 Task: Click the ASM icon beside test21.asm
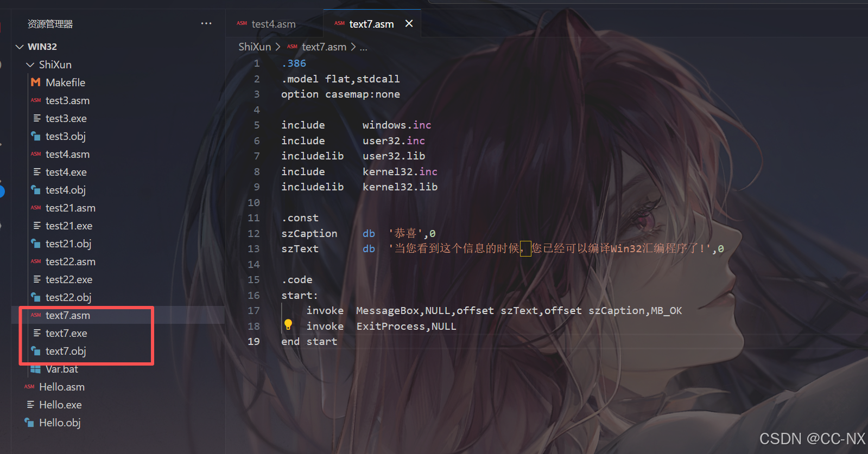coord(36,208)
